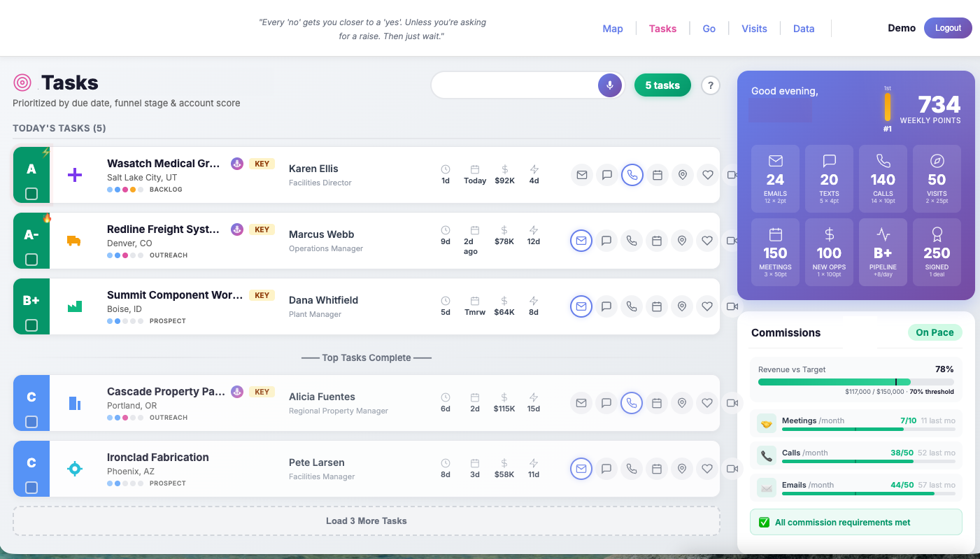Click the 734 weekly points value
The width and height of the screenshot is (980, 559).
coord(939,104)
